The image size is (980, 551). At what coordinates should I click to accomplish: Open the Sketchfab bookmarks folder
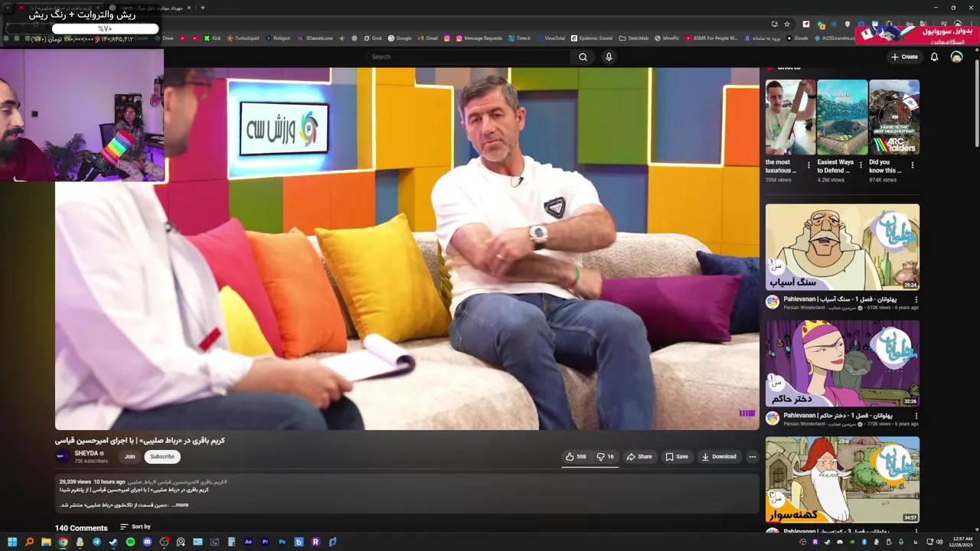click(634, 38)
